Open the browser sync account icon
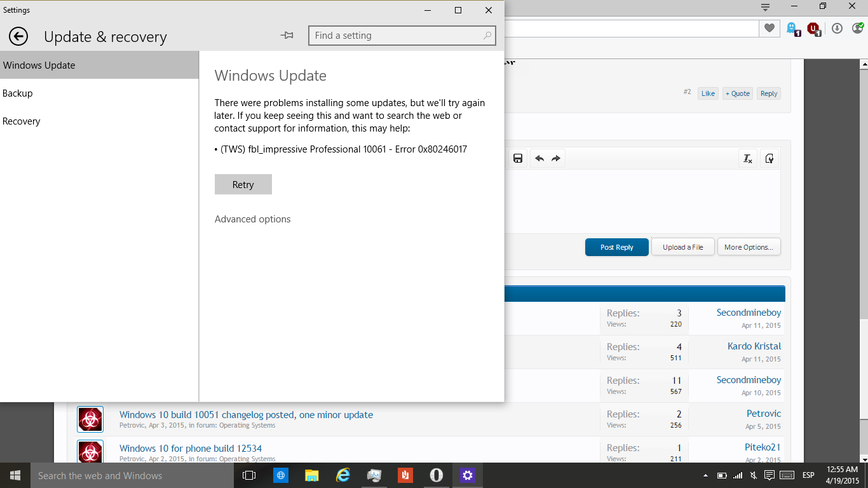Image resolution: width=868 pixels, height=488 pixels. coord(858,28)
